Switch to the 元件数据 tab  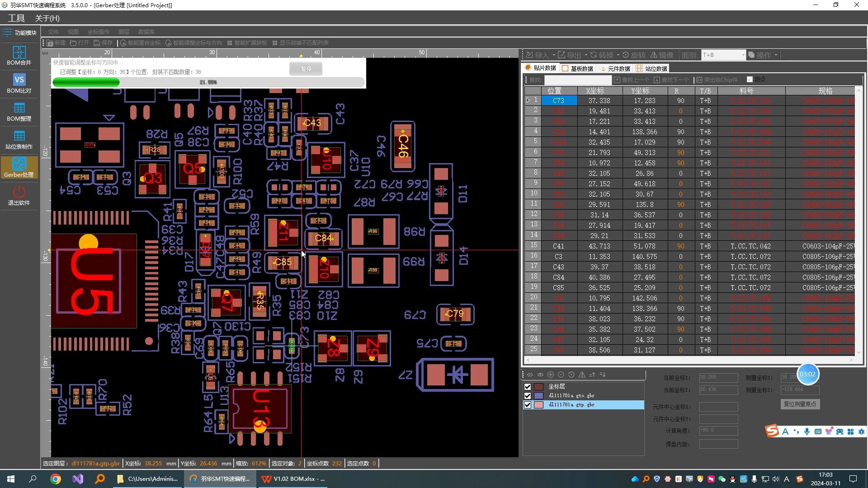pyautogui.click(x=615, y=69)
